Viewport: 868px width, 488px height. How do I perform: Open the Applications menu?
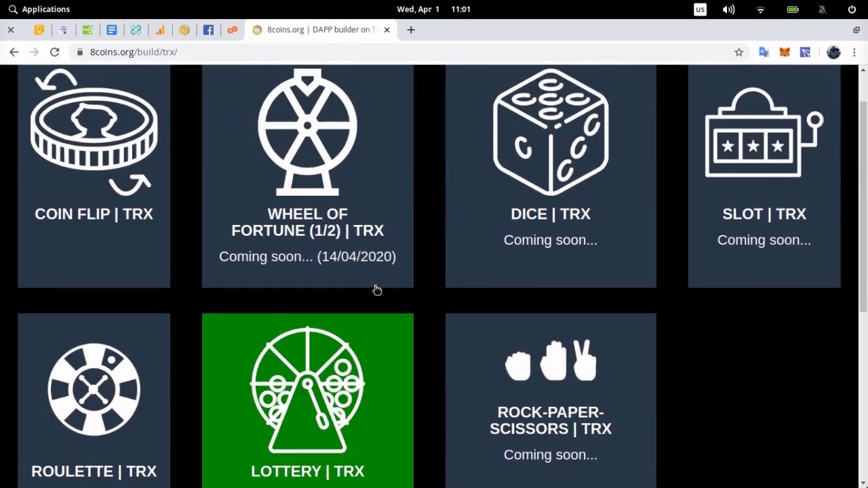pos(39,9)
